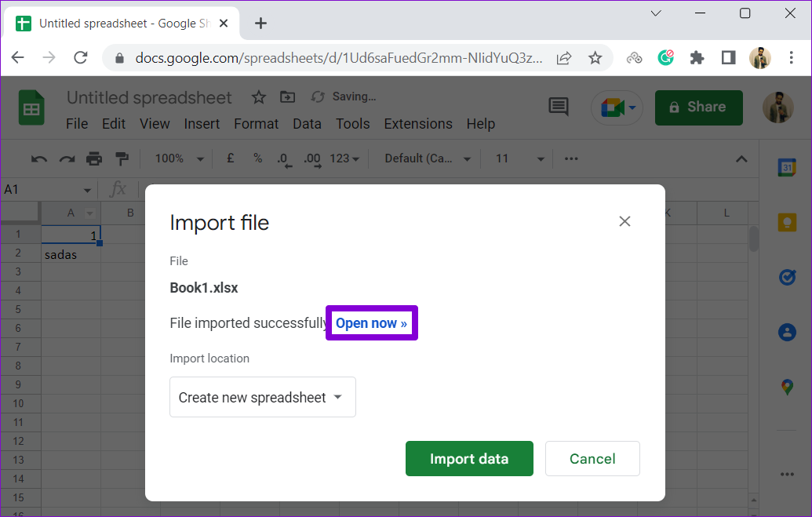Star the Untitled spreadsheet
This screenshot has height=517, width=812.
click(258, 96)
